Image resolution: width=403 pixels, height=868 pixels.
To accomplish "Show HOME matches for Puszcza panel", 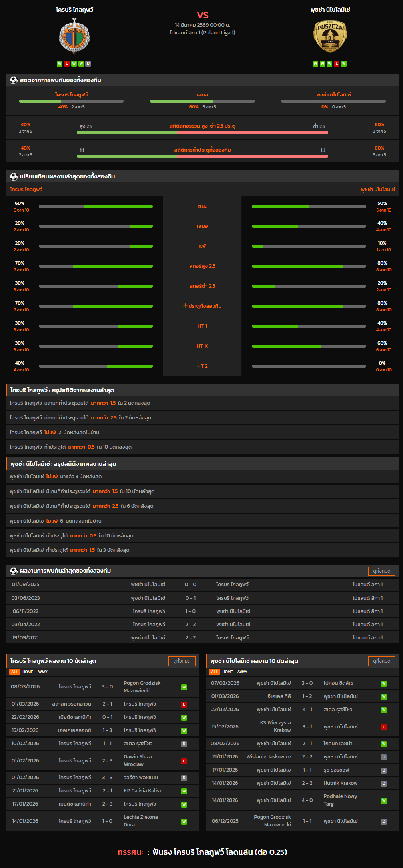I will tap(227, 672).
